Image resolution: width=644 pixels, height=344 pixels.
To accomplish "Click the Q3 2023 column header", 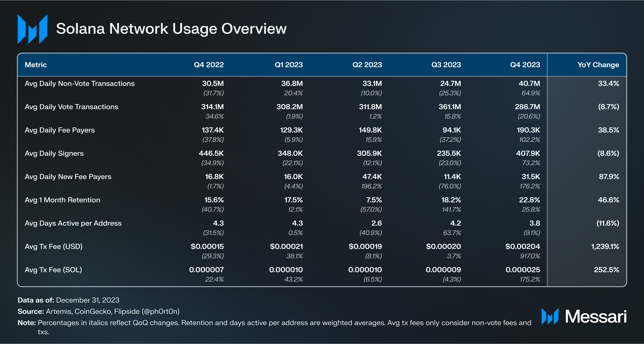I will click(x=446, y=65).
